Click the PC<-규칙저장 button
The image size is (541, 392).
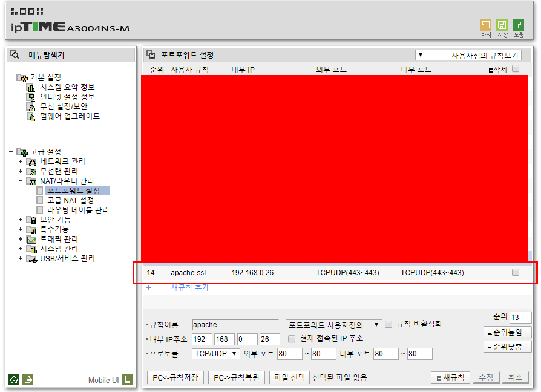point(175,377)
